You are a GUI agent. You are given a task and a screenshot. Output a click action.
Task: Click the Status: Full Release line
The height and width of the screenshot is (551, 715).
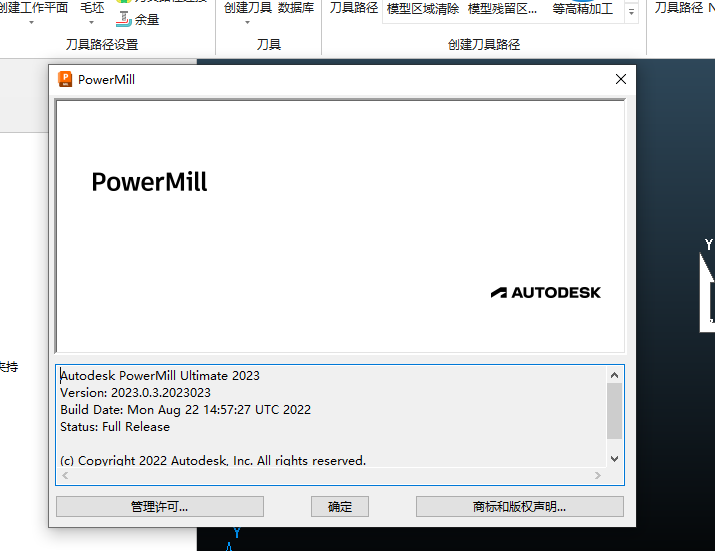click(115, 427)
